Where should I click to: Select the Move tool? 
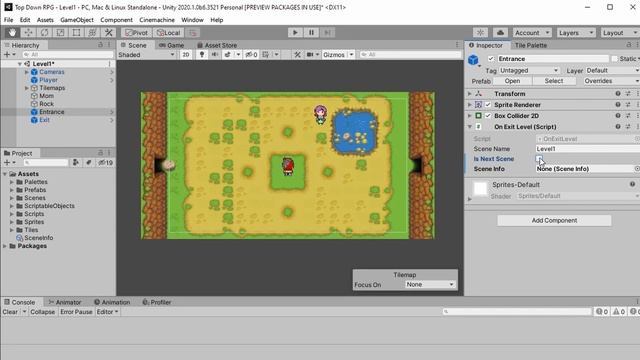coord(28,33)
